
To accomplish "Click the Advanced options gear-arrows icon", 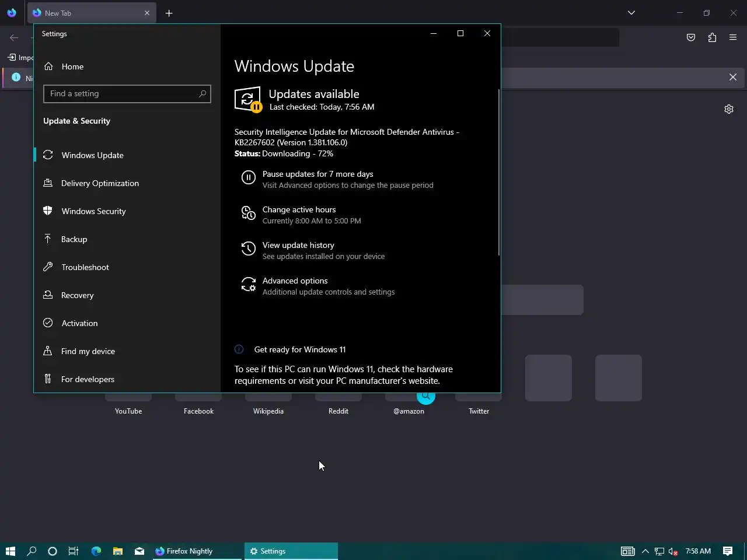I will (249, 285).
